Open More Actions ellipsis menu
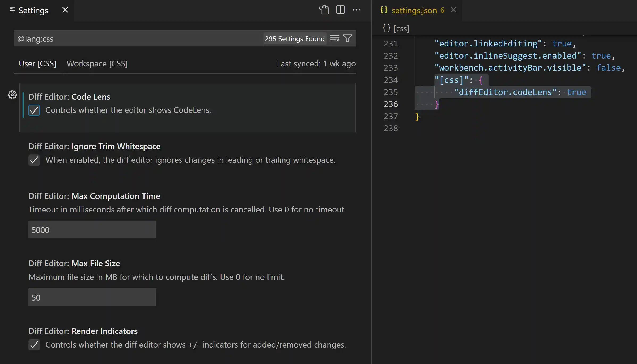This screenshot has width=637, height=364. click(x=357, y=10)
